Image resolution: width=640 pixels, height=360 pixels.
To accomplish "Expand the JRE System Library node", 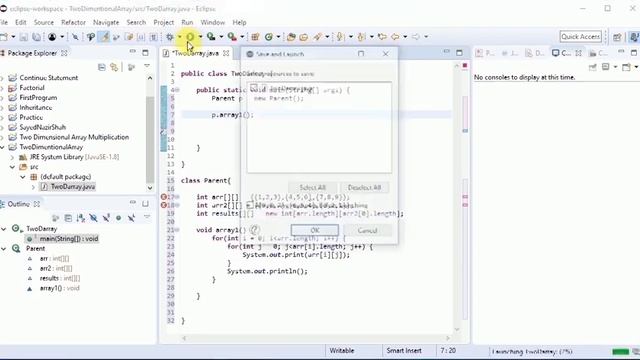I will coord(12,157).
